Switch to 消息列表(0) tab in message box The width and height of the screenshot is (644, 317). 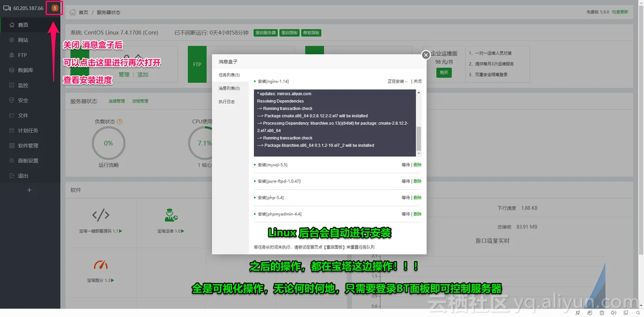(x=229, y=88)
